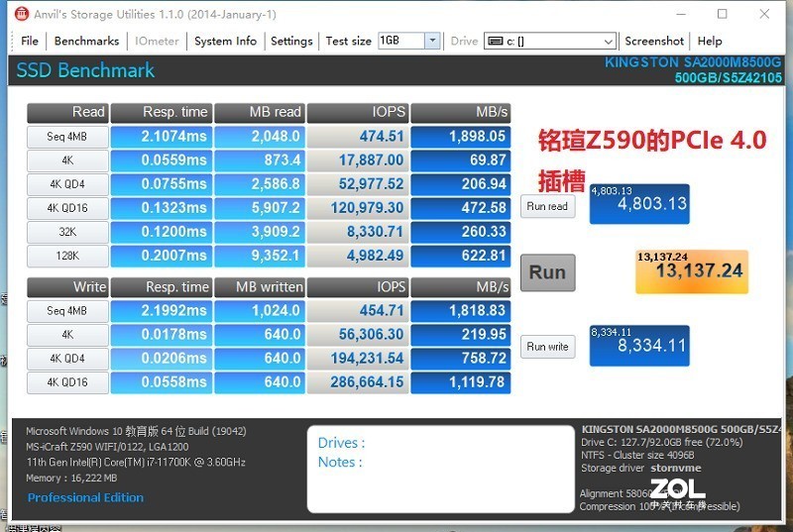Start full benchmark with Run button
The height and width of the screenshot is (532, 793).
pyautogui.click(x=548, y=272)
